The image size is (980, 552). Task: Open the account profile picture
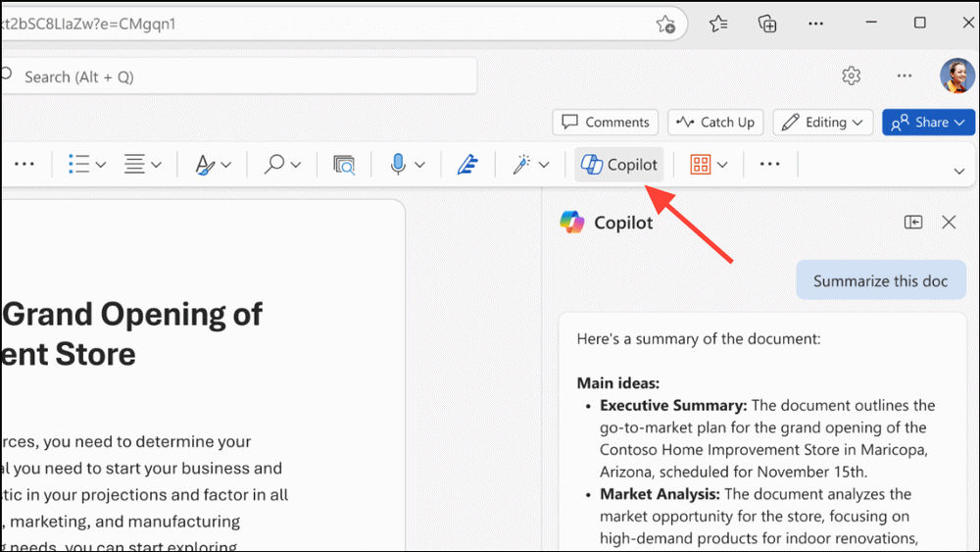(x=956, y=75)
